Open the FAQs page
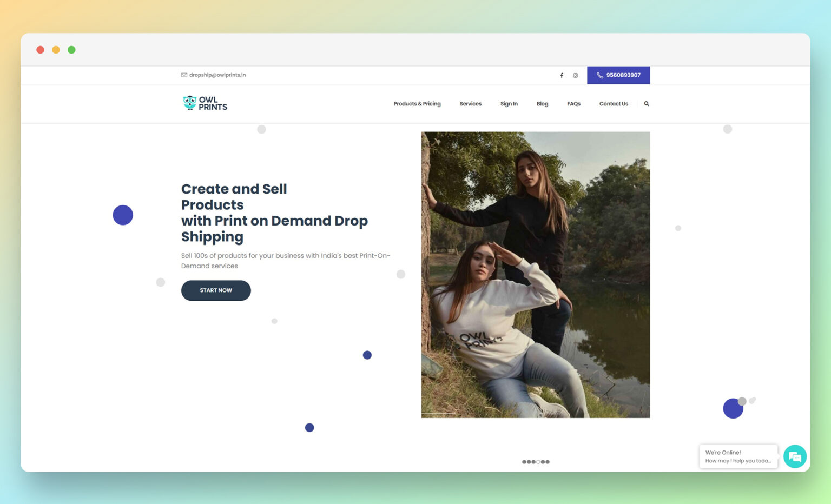 pos(573,104)
